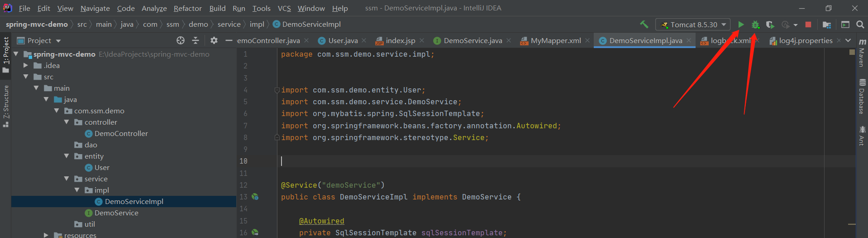Click 'spring-mvc-demo' breadcrumb
Screen dimensions: 868x238
37,24
